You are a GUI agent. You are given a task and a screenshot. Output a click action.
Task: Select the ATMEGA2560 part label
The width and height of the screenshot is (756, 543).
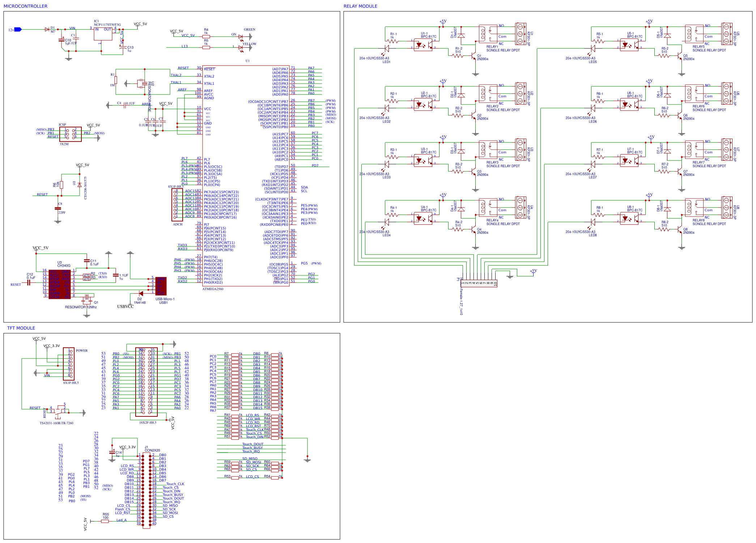coord(213,289)
